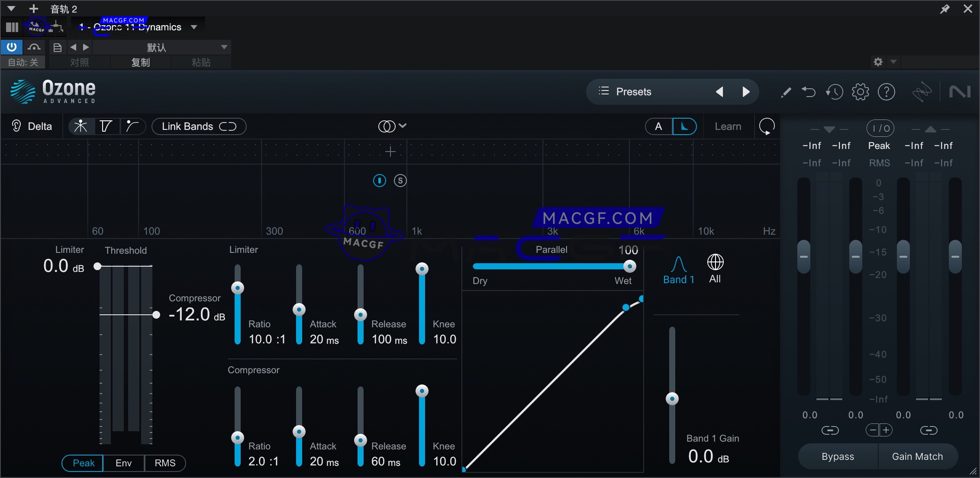This screenshot has height=478, width=980.
Task: Open the settings dropdown arrow in toolbar
Action: [x=893, y=62]
